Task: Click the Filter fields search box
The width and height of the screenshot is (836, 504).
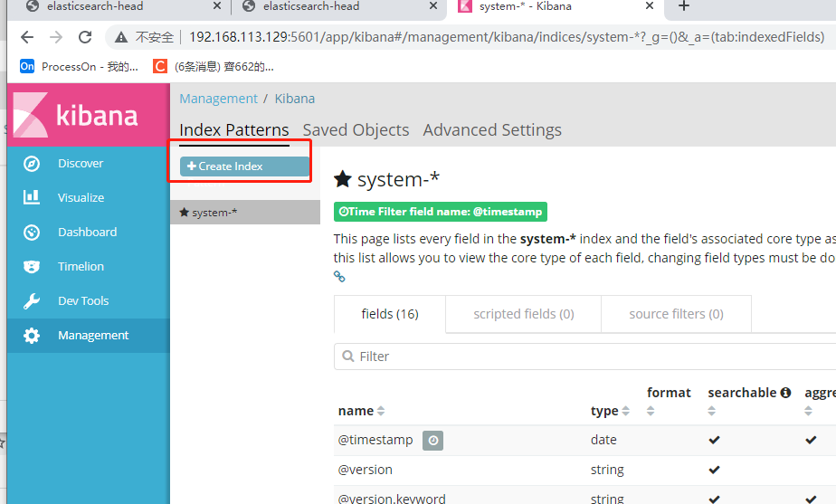Action: click(x=584, y=357)
